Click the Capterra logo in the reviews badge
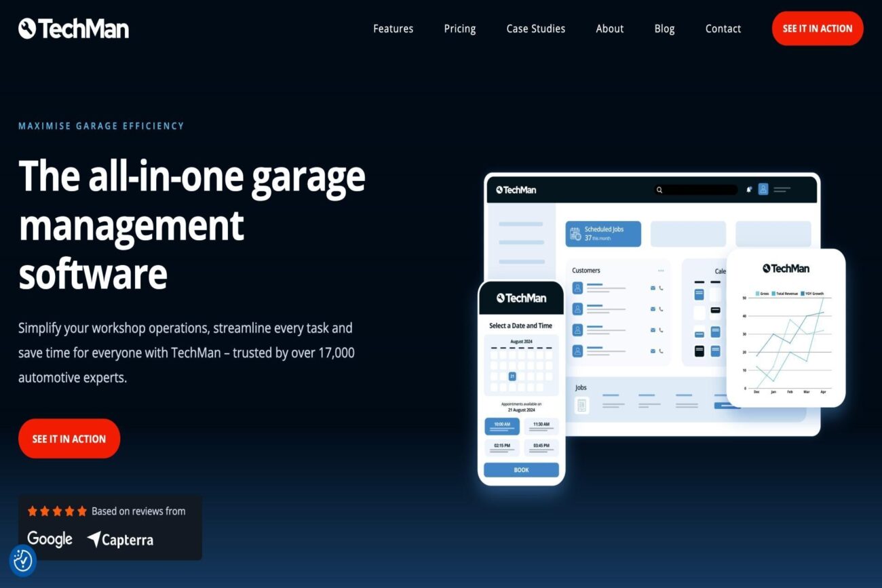The height and width of the screenshot is (588, 882). point(120,540)
